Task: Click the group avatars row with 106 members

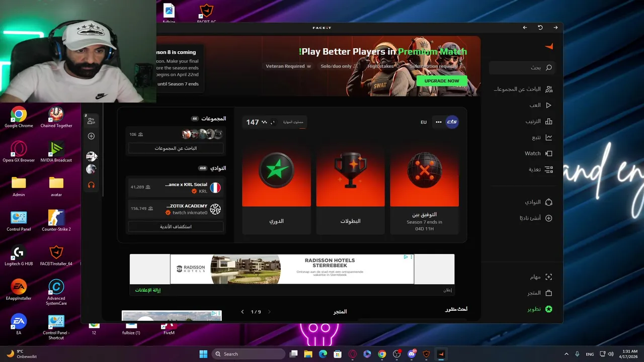Action: [176, 134]
